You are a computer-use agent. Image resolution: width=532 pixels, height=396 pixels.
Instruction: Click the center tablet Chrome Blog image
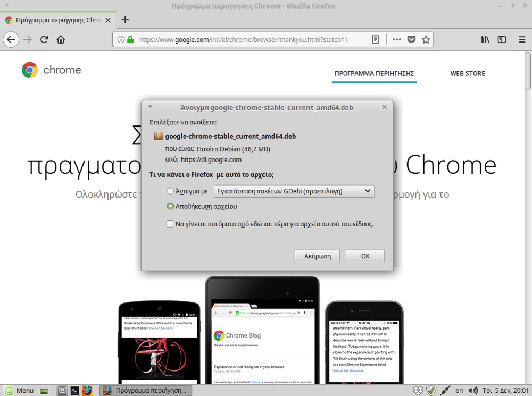click(x=262, y=330)
